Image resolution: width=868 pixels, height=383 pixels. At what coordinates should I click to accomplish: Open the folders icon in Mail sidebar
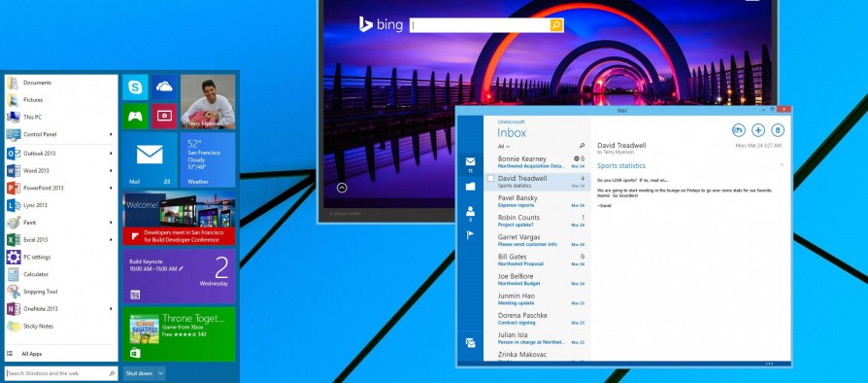470,187
